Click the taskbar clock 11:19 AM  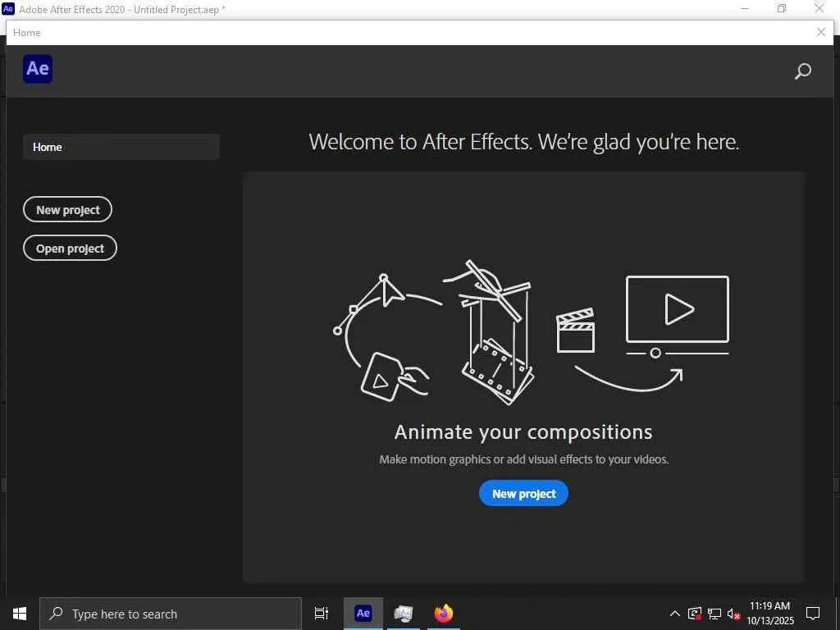click(769, 606)
